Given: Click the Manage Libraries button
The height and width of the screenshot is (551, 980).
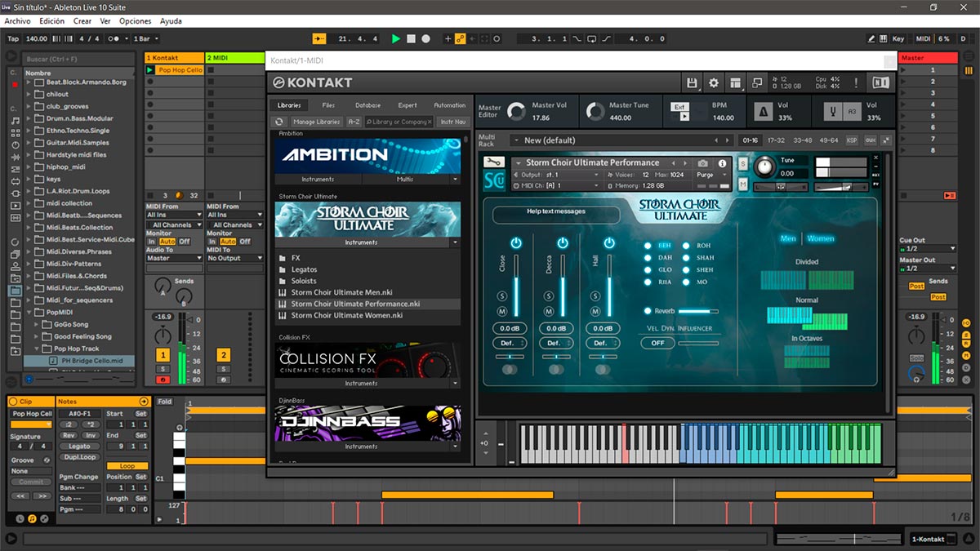Looking at the screenshot, I should (x=316, y=122).
